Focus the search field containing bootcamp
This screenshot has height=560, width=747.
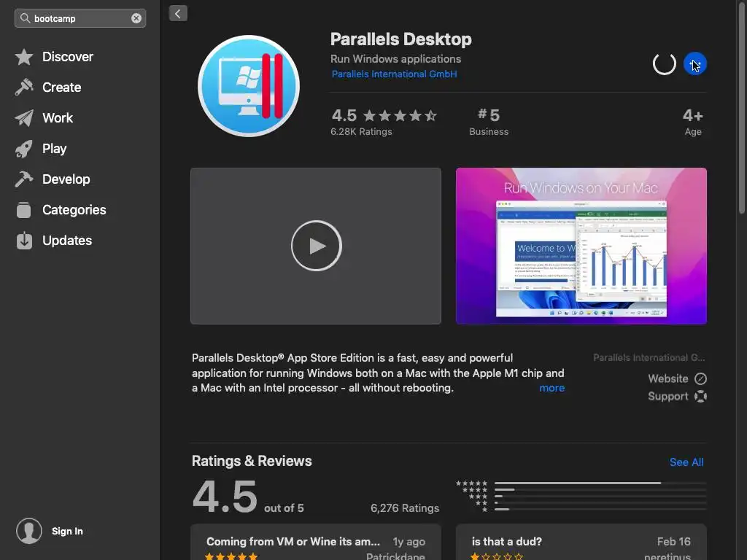coord(80,18)
